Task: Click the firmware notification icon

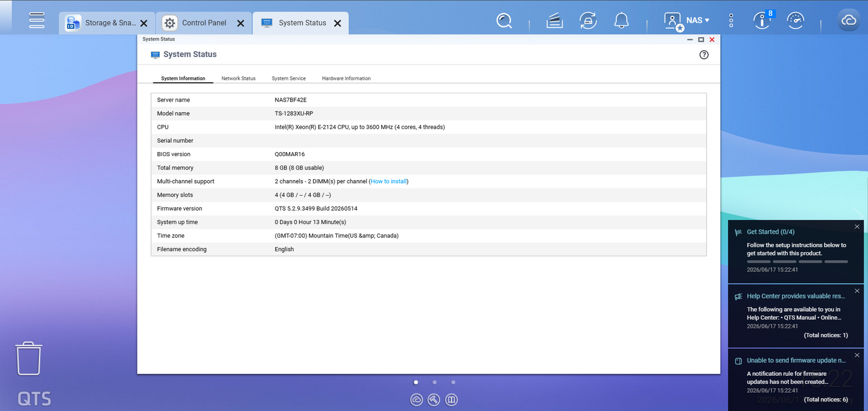Action: [x=738, y=361]
